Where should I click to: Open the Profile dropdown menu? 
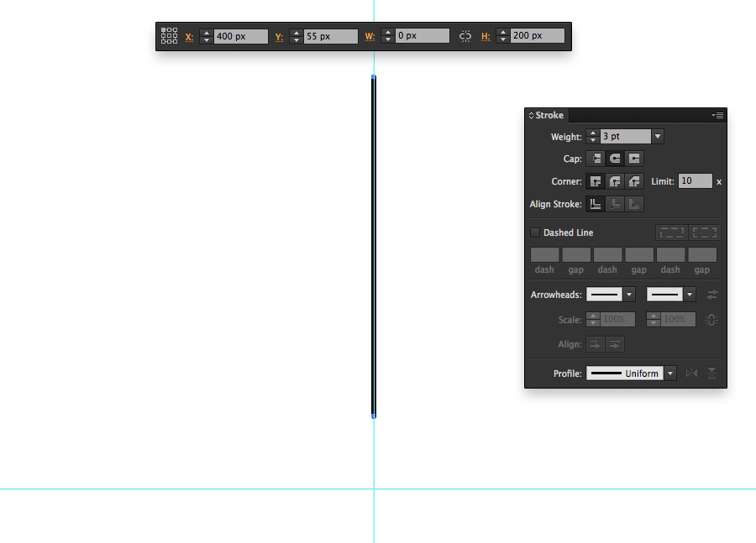tap(669, 373)
